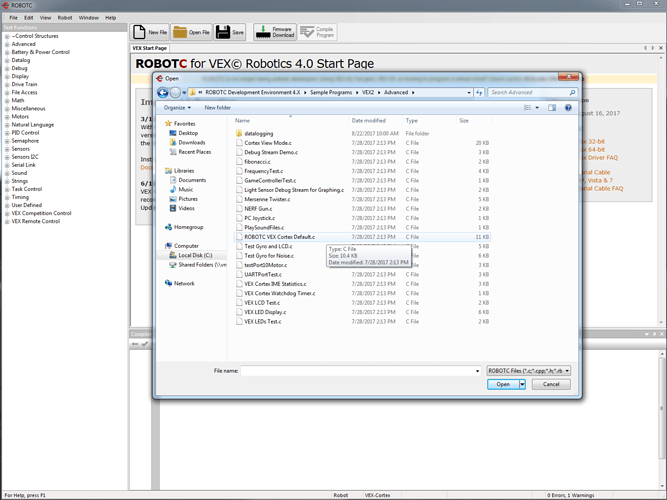Open the Robot menu
Viewport: 667px width, 500px height.
(x=65, y=18)
